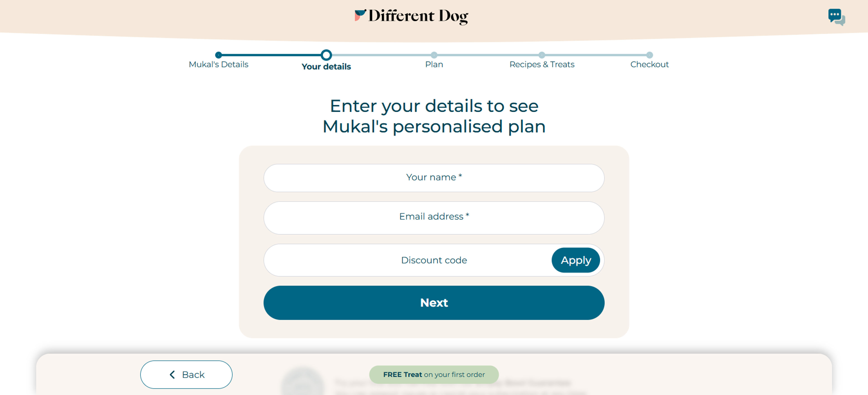The image size is (868, 395).
Task: Click the back chevron arrow icon
Action: tap(172, 374)
